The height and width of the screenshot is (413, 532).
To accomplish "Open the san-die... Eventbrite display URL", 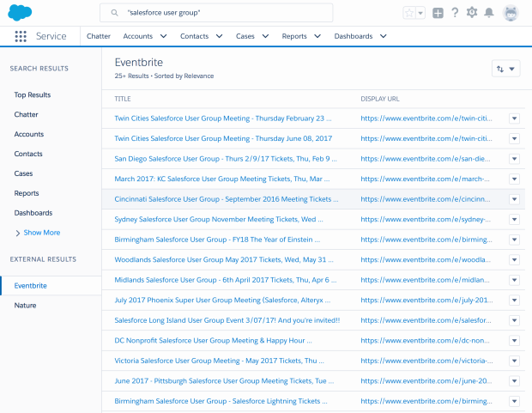I will point(425,159).
